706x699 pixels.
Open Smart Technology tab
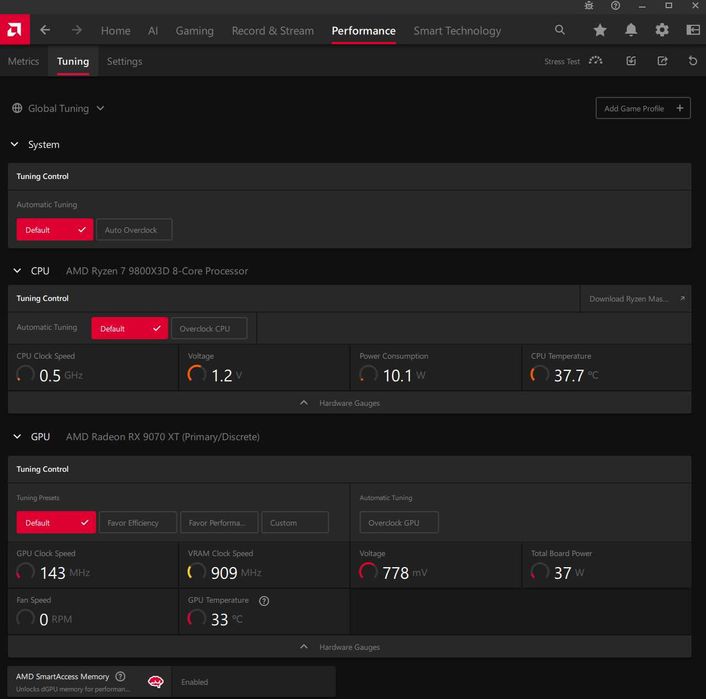coord(457,31)
